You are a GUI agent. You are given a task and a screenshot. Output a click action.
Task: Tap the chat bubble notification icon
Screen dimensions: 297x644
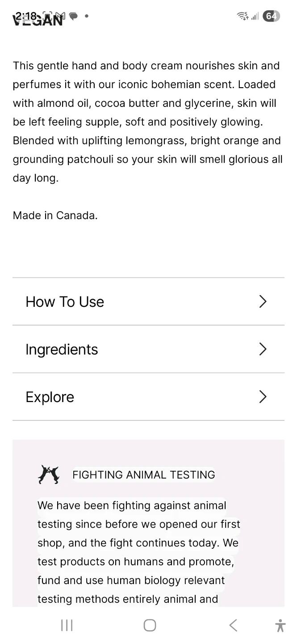(x=73, y=16)
